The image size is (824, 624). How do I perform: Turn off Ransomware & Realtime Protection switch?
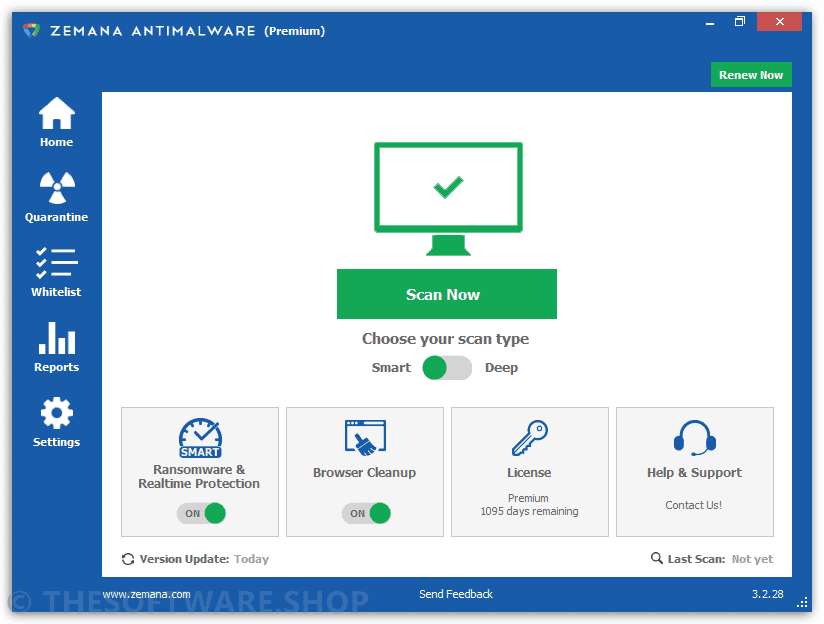201,513
